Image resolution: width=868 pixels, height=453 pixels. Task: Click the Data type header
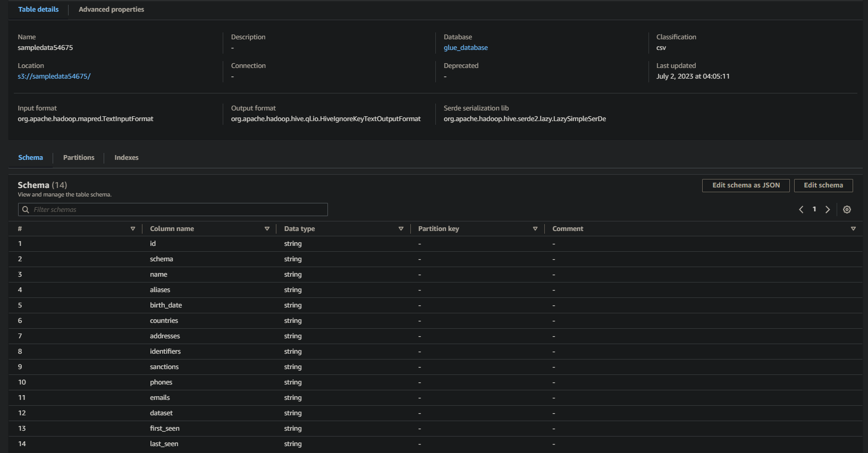pos(299,229)
